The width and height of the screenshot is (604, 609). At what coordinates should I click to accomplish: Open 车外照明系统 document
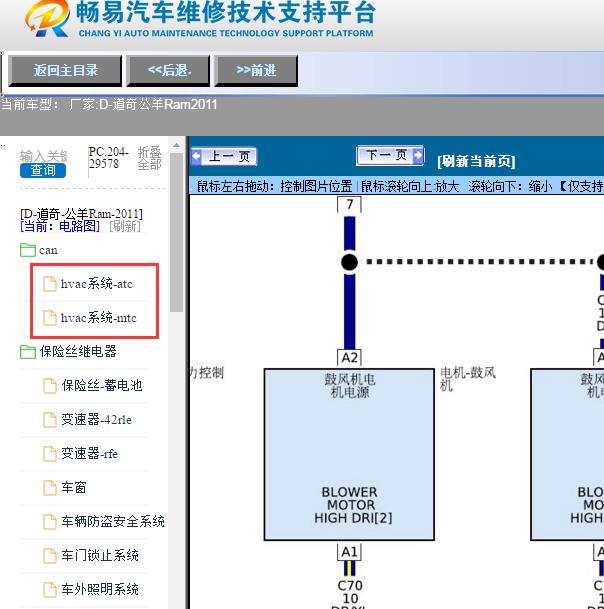[100, 590]
